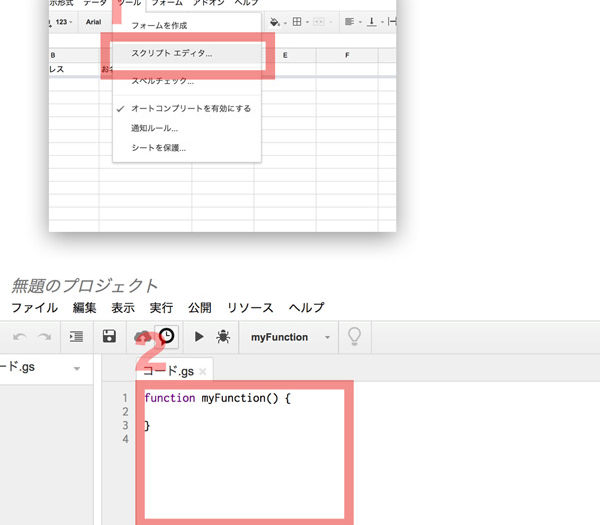Click the cloud deploy icon
The image size is (600, 525).
(x=143, y=337)
